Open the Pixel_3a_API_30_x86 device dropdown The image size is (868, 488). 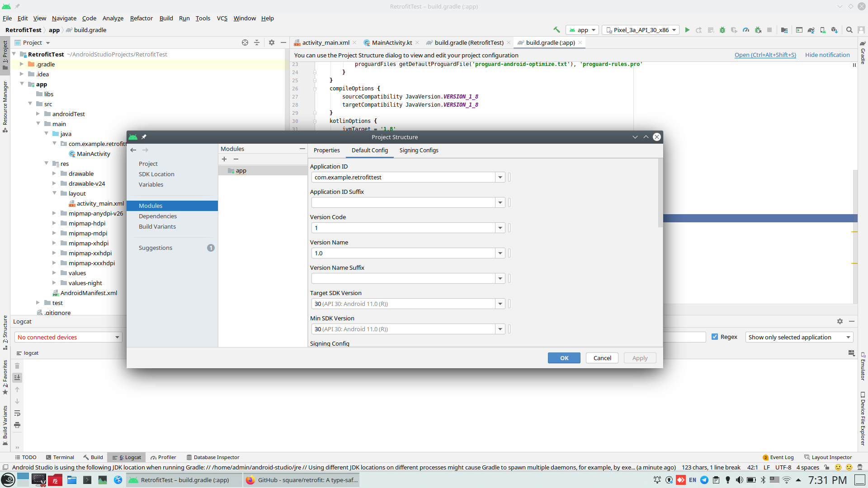(x=641, y=30)
